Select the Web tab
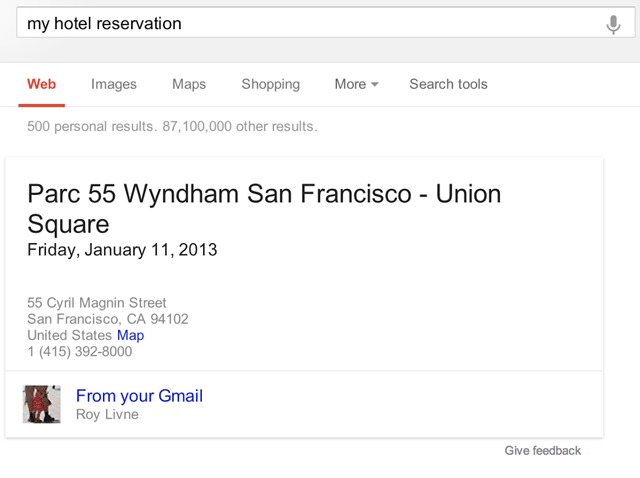Screen dimensions: 640x478 tap(41, 84)
